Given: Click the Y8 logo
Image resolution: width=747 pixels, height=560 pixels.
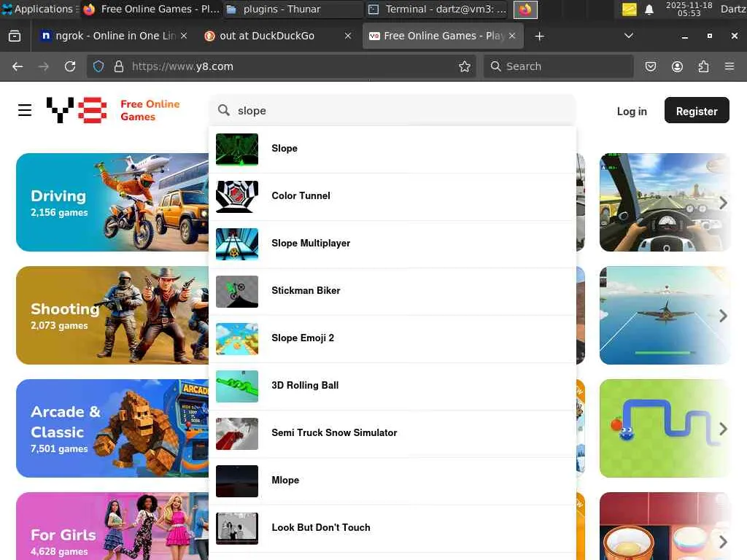Looking at the screenshot, I should 77,110.
